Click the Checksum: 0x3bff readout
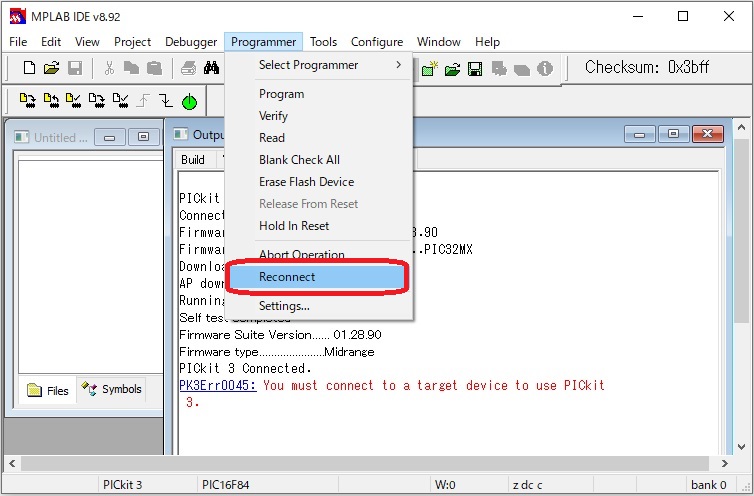 [x=647, y=67]
